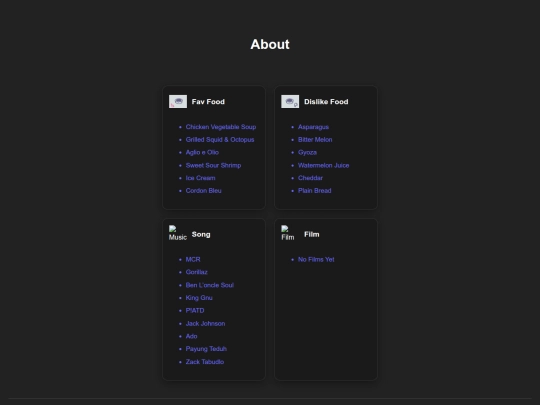Click the broken Music image icon
This screenshot has width=540, height=405.
click(x=178, y=233)
